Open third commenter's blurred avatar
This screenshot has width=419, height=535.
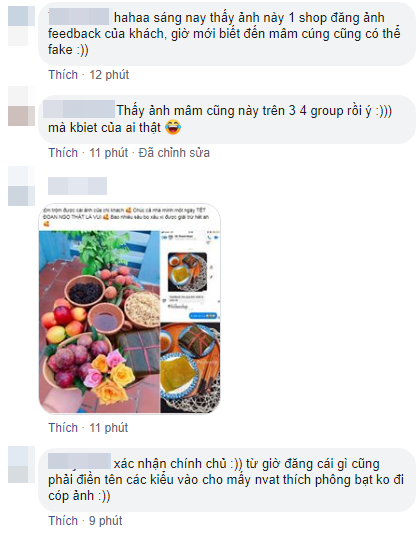tap(21, 186)
